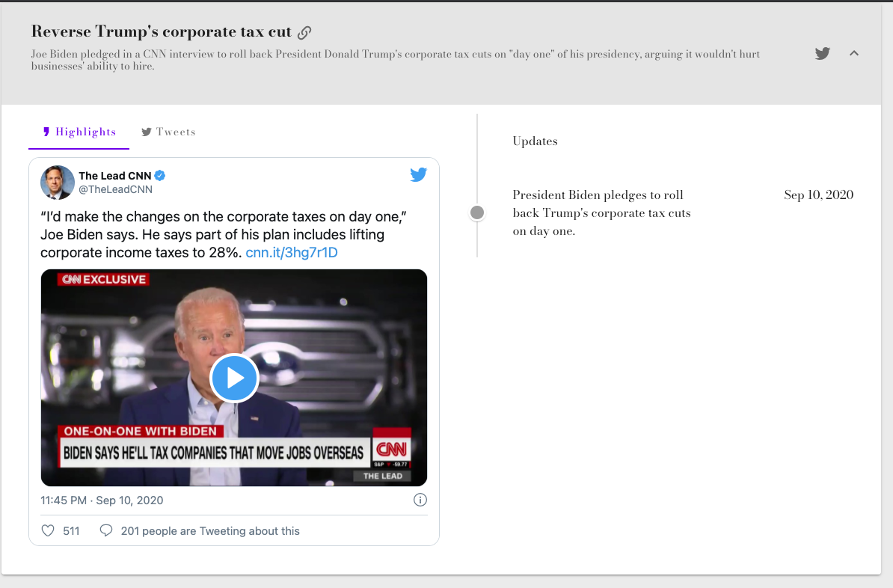
Task: Play the CNN exclusive Biden interview video
Action: click(234, 378)
